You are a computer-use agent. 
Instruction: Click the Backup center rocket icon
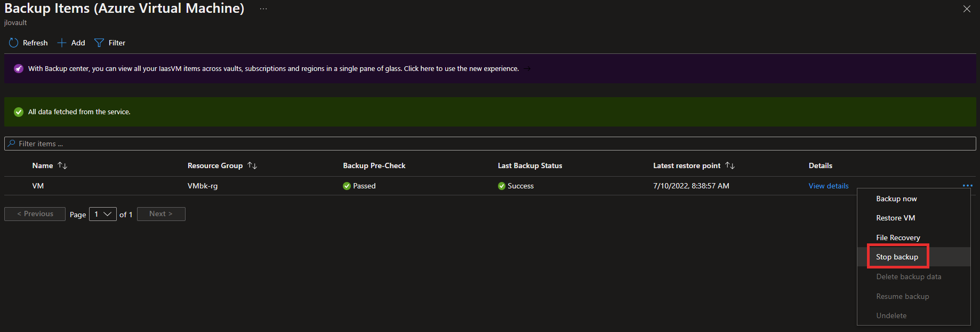coord(19,68)
